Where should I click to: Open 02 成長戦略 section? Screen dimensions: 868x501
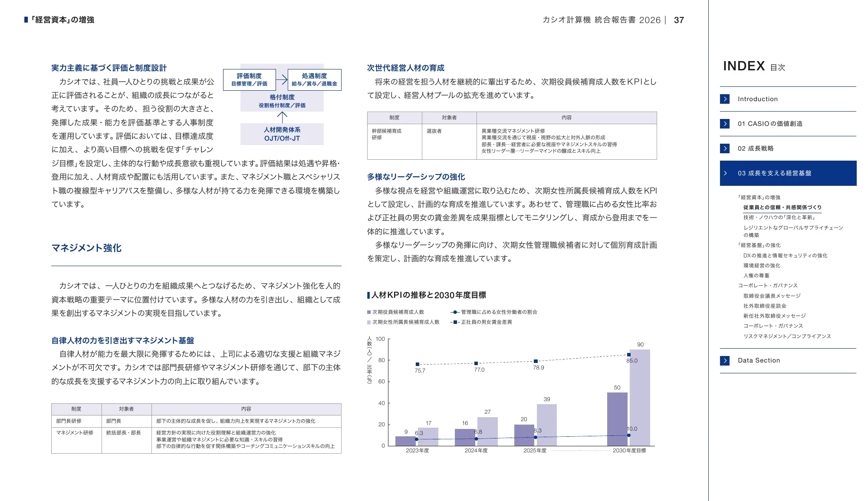tap(756, 148)
